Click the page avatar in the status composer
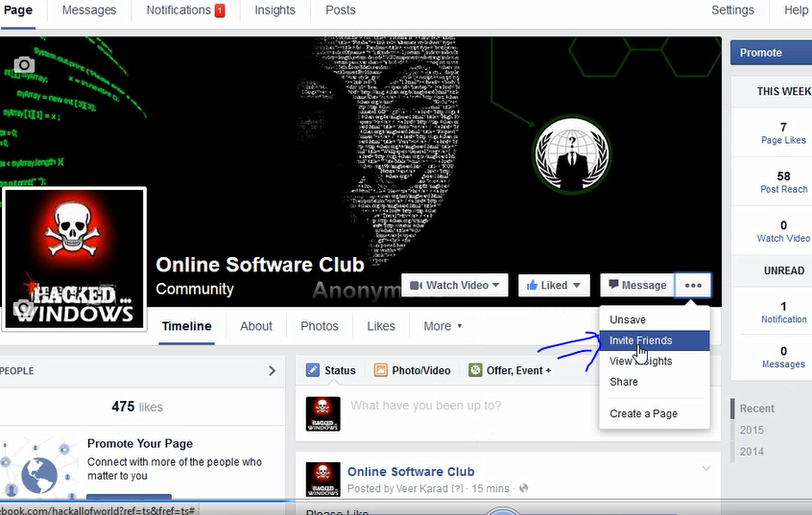Viewport: 812px width, 515px height. click(323, 414)
